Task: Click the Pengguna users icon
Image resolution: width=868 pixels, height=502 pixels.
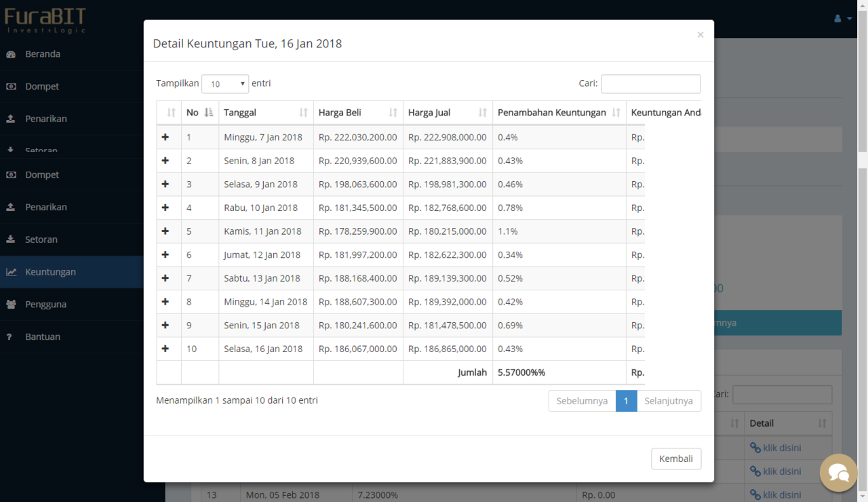Action: (x=11, y=305)
